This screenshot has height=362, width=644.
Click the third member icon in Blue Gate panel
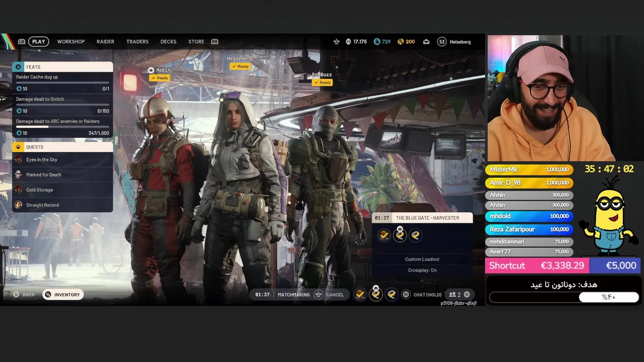pos(415,235)
